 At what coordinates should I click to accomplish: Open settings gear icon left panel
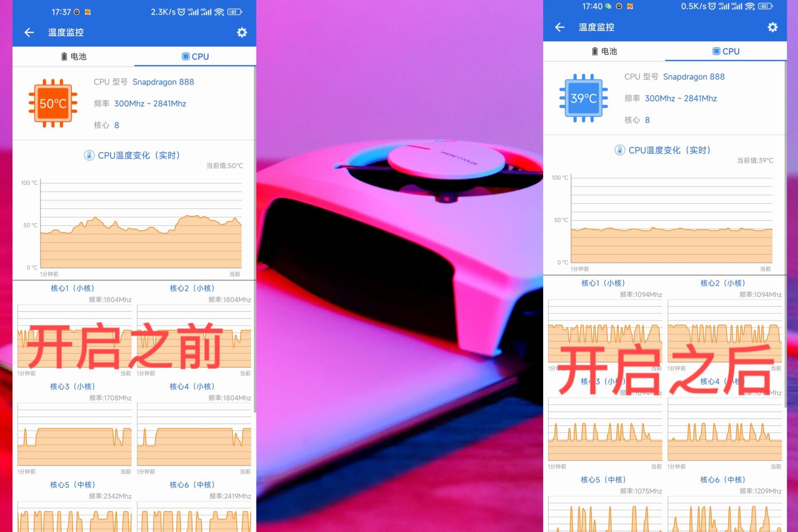tap(241, 32)
